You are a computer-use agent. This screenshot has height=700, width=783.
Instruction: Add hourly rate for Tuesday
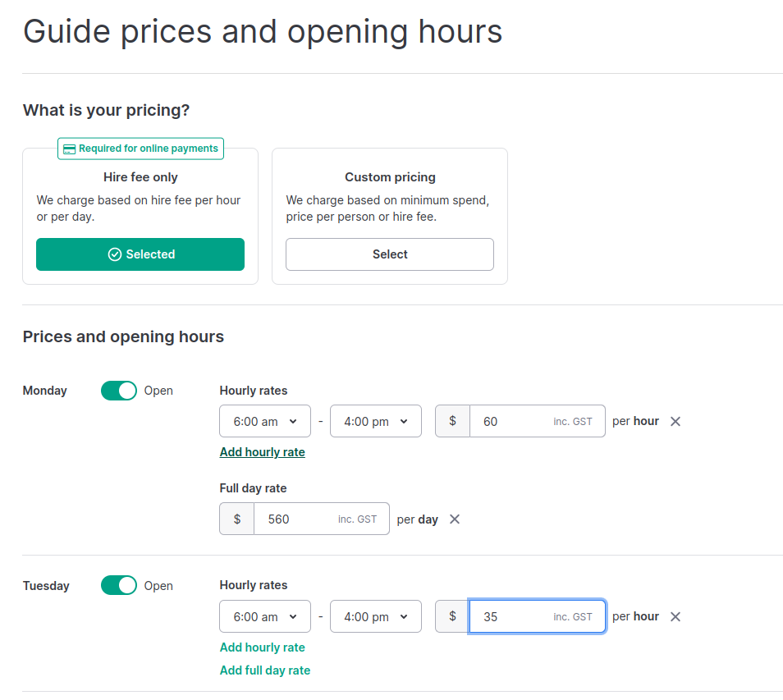262,647
